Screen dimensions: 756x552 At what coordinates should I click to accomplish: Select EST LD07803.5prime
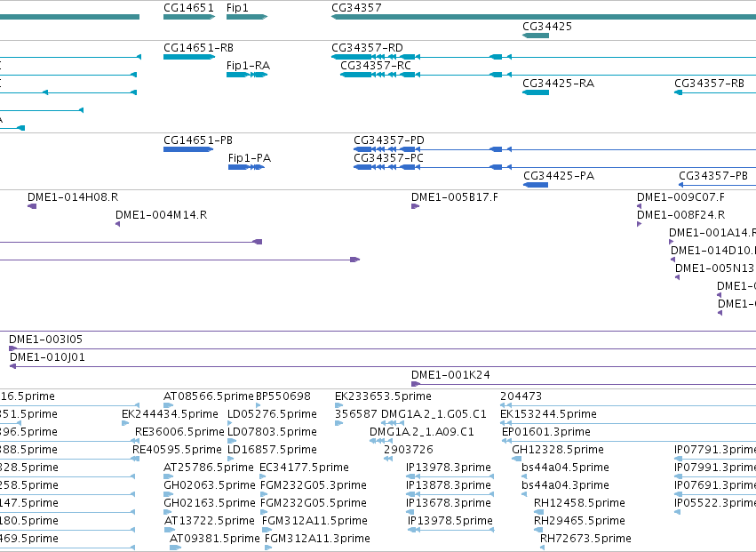point(272,432)
